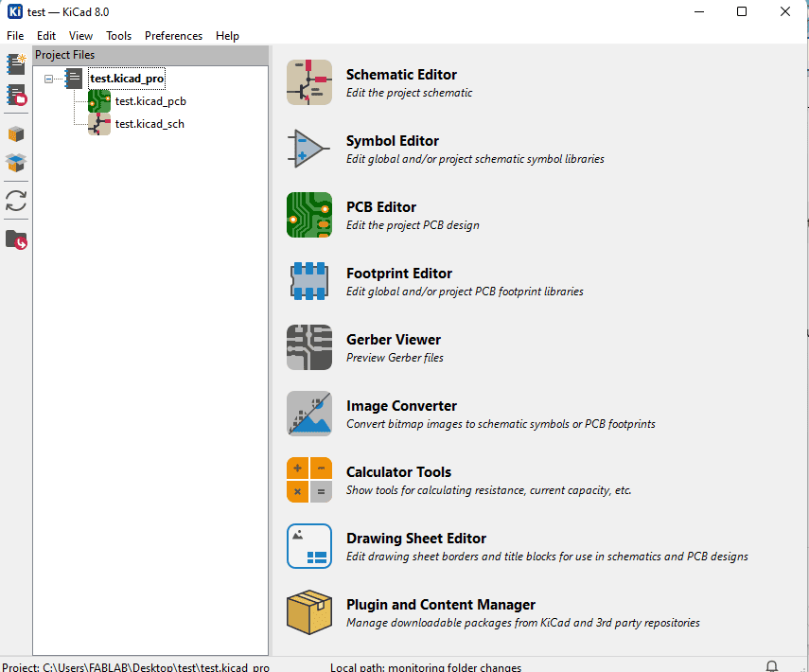Image resolution: width=809 pixels, height=672 pixels.
Task: Open Plugin and Content Manager box icon
Action: 309,612
